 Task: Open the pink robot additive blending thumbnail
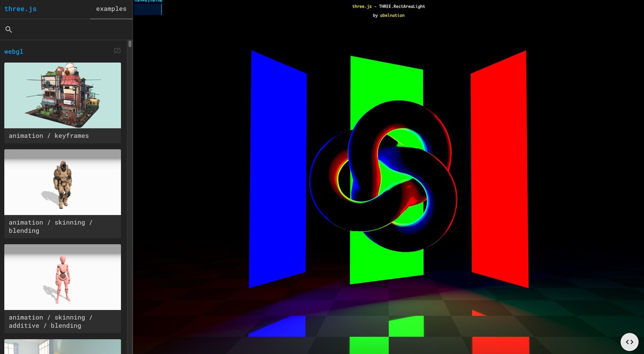[63, 277]
